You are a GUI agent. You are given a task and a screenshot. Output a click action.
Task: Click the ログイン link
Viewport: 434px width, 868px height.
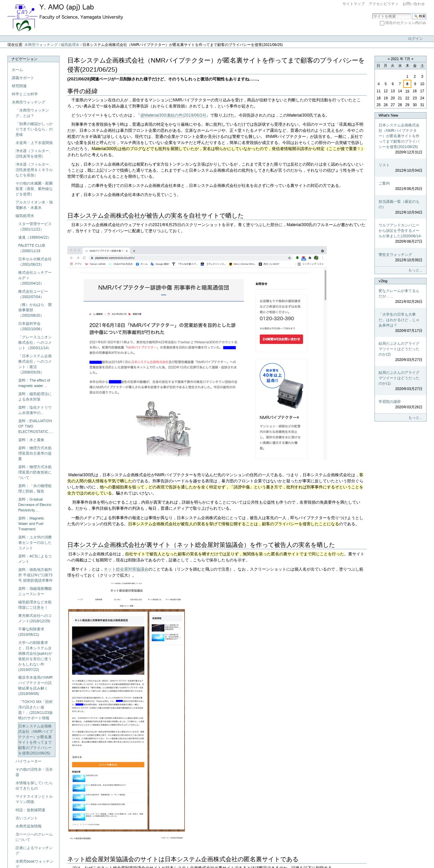415,39
